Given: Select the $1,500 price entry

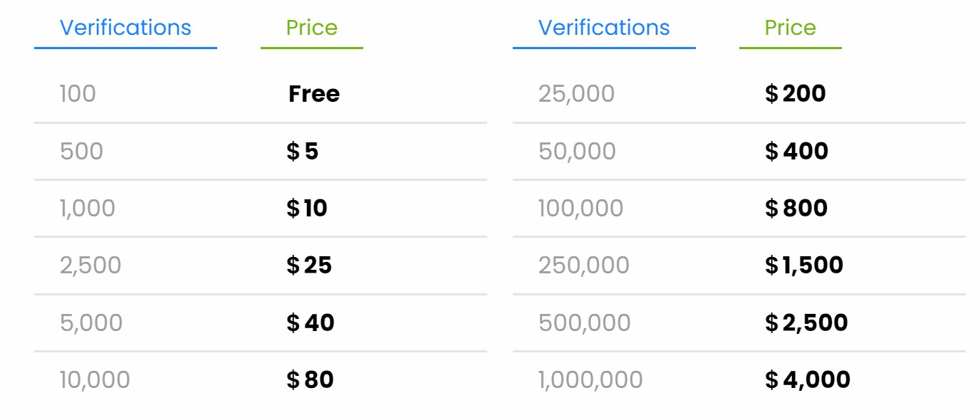Looking at the screenshot, I should 804,265.
